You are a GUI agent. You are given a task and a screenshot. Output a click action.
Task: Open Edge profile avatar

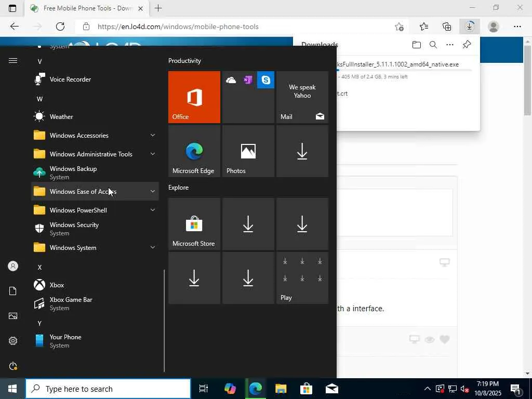pyautogui.click(x=494, y=26)
